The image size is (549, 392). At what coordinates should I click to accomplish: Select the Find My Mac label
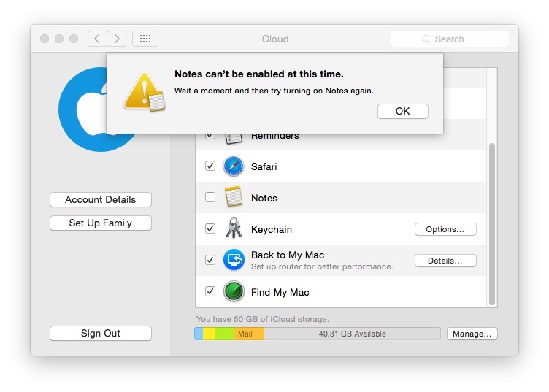(x=280, y=292)
